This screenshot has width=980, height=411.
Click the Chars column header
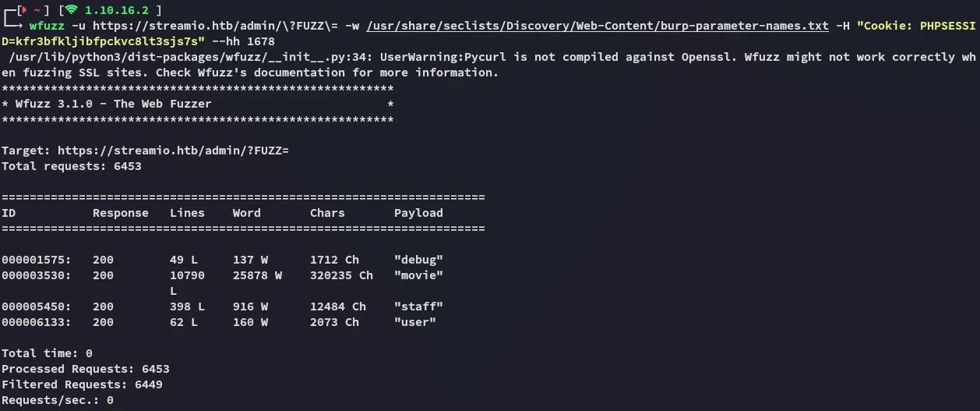coord(326,213)
